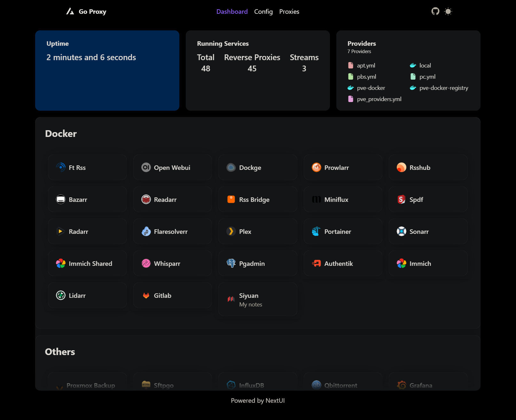Select the Pgadmin elephant icon
516x420 pixels.
231,263
